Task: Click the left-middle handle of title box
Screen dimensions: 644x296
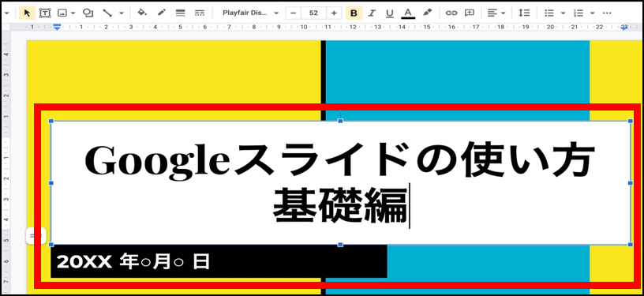Action: [51, 183]
